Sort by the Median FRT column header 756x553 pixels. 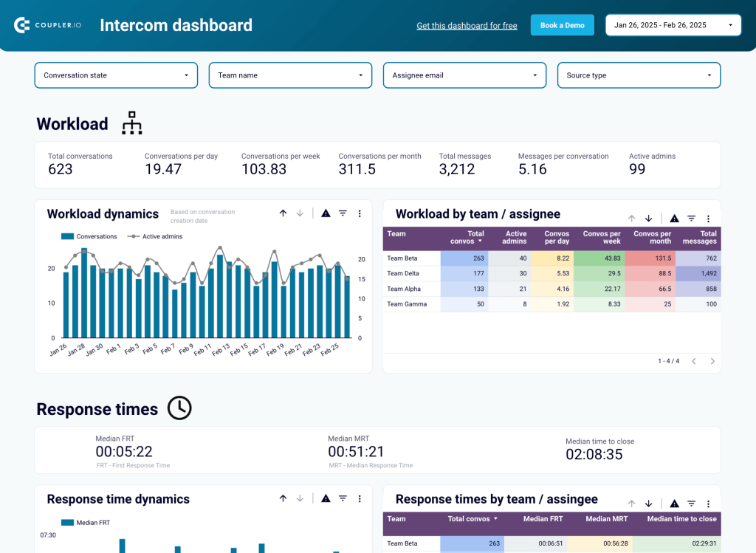(543, 519)
